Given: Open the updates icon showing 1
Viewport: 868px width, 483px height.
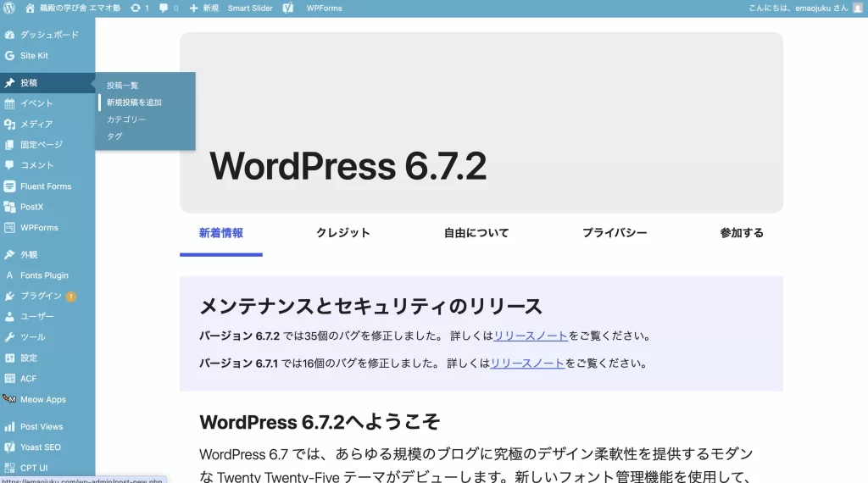Looking at the screenshot, I should (x=140, y=8).
